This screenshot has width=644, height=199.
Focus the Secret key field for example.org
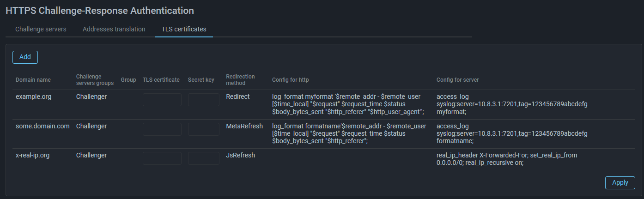pyautogui.click(x=203, y=100)
